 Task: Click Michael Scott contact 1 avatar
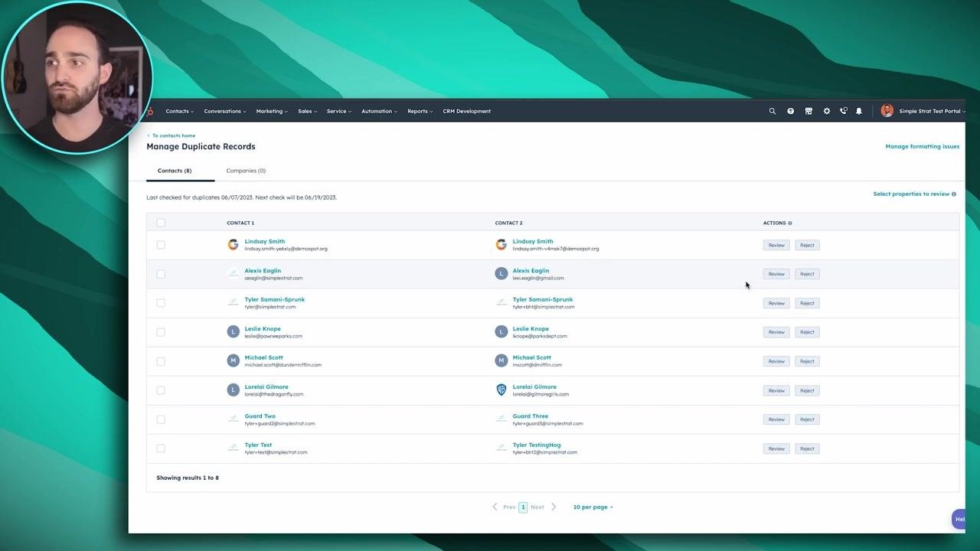(x=233, y=361)
